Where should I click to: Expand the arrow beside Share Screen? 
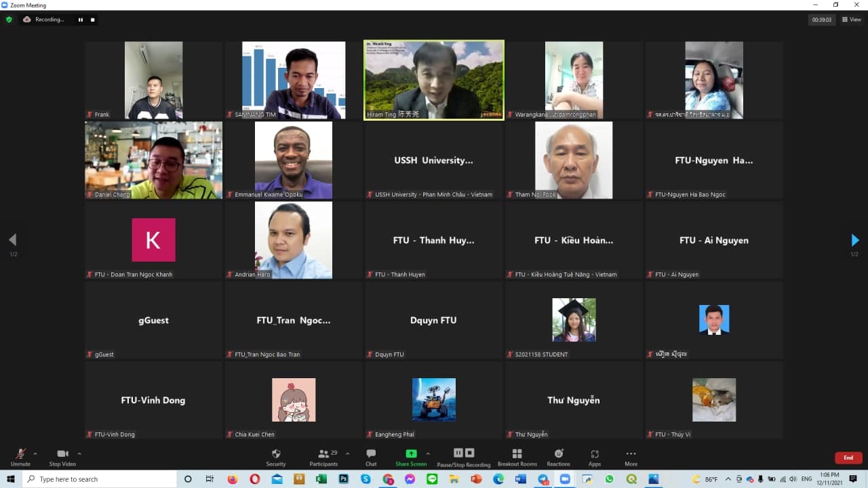click(x=428, y=453)
